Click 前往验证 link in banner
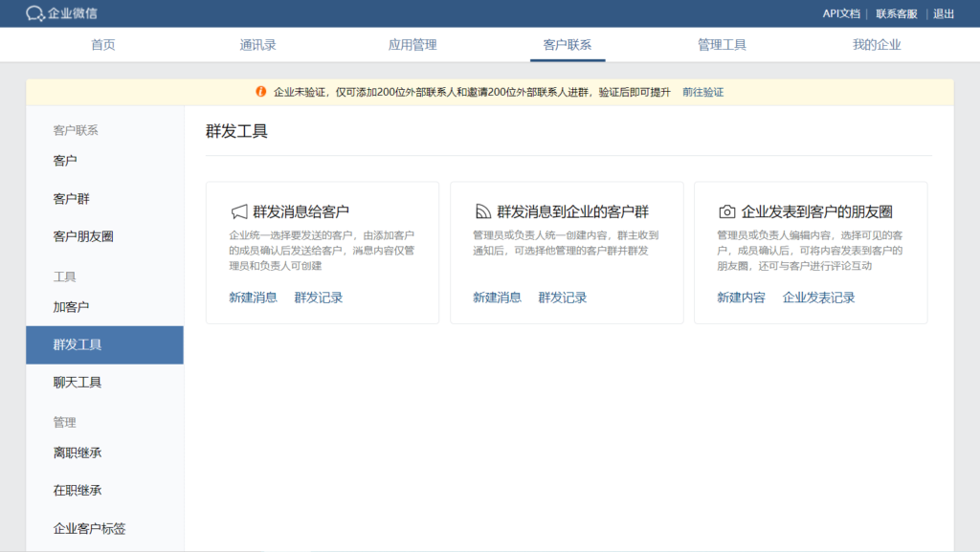 [703, 93]
